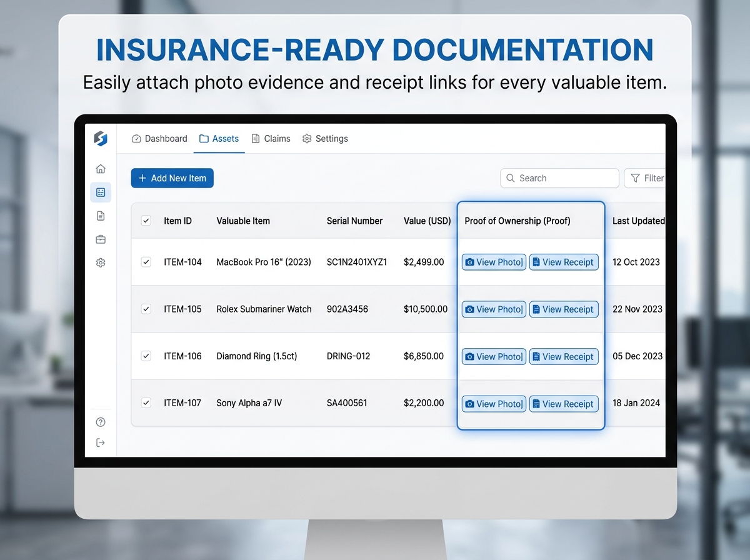Click the briefcase icon in sidebar

click(101, 239)
